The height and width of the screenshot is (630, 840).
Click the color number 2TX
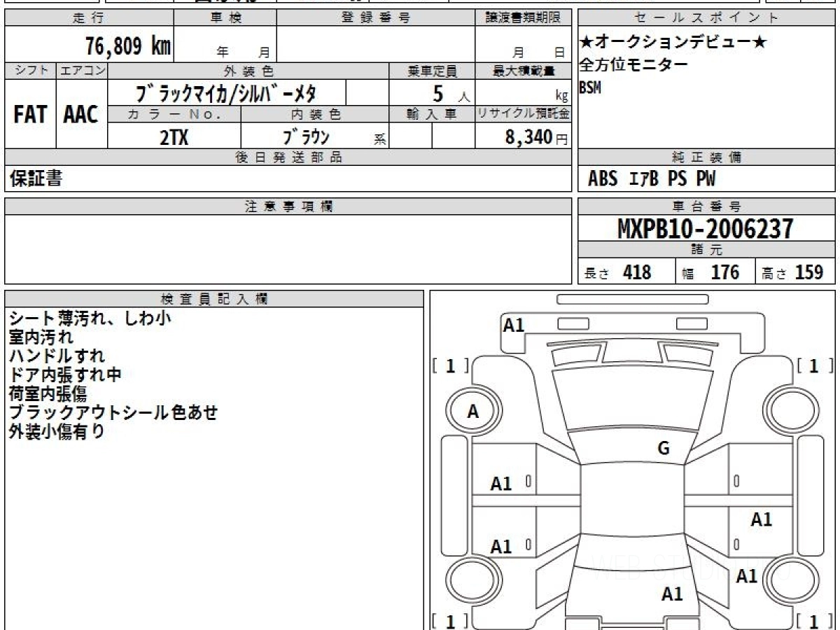click(174, 137)
